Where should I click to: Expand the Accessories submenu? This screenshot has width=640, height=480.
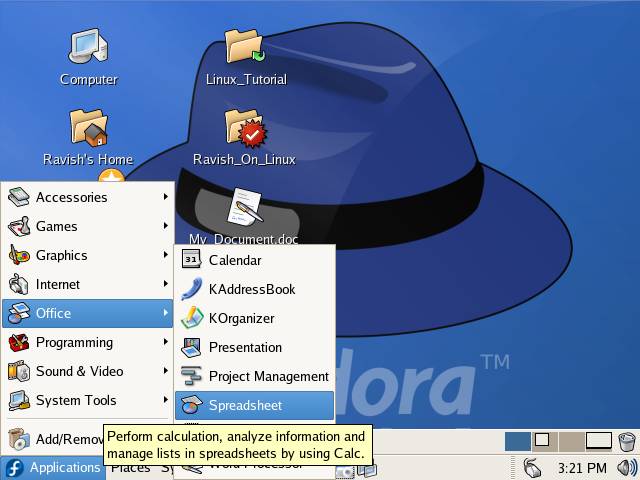[71, 197]
